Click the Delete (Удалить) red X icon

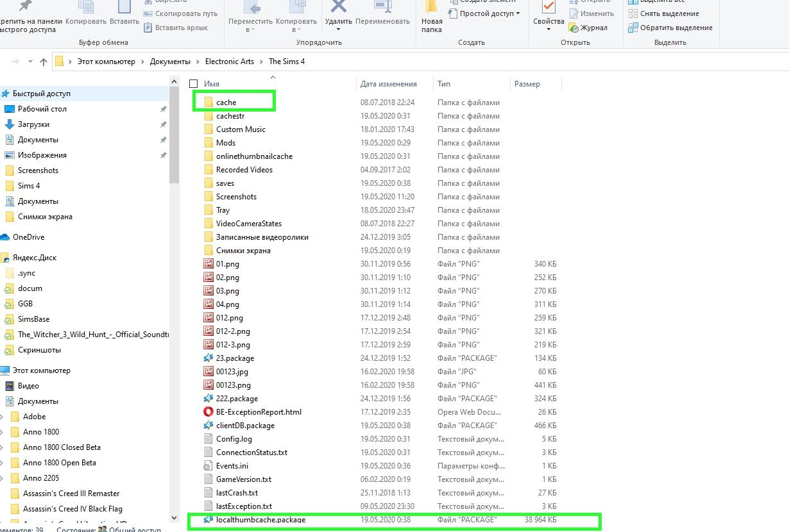tap(338, 8)
